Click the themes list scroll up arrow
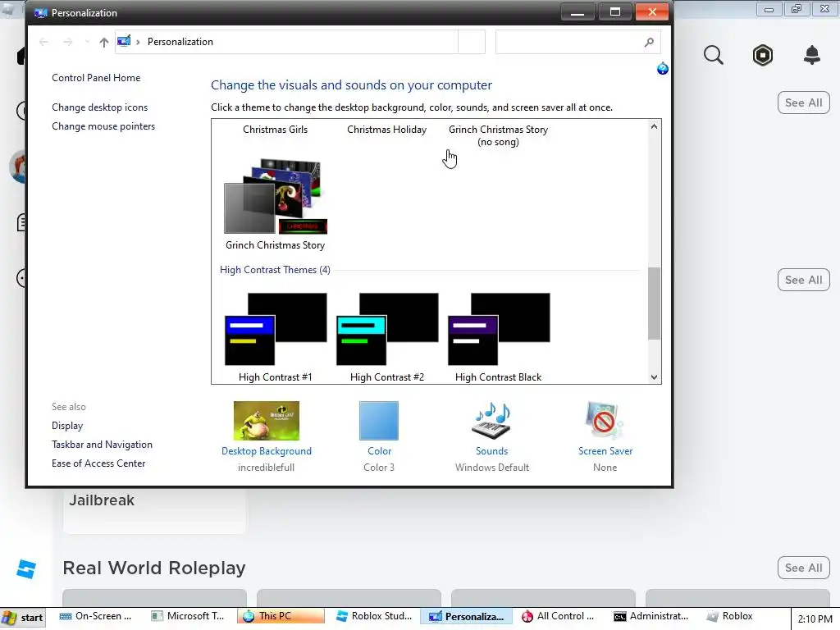Viewport: 840px width, 630px height. [654, 126]
